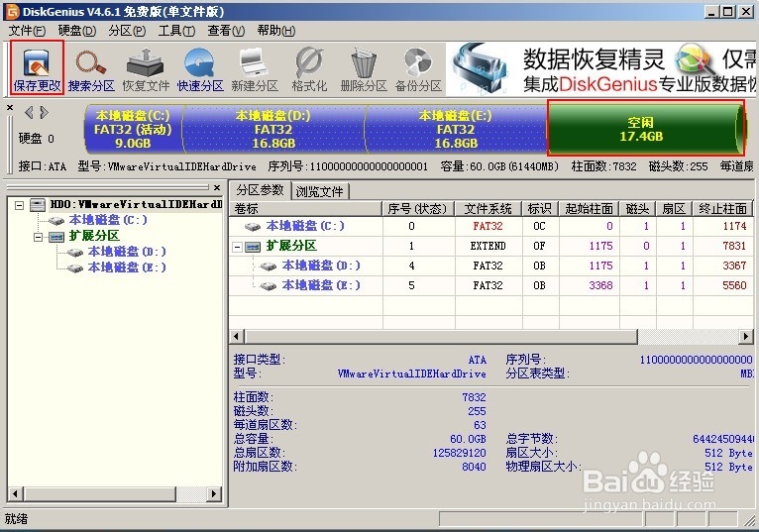Switch to the 浏览文件 tab
The width and height of the screenshot is (759, 532).
[x=319, y=191]
